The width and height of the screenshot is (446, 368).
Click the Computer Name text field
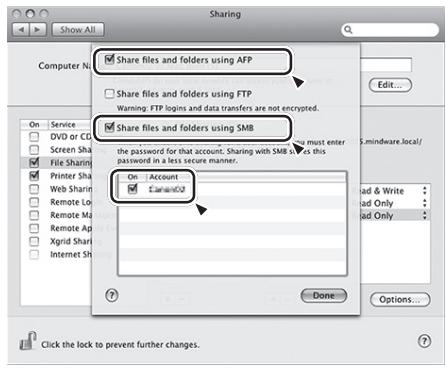[x=386, y=65]
